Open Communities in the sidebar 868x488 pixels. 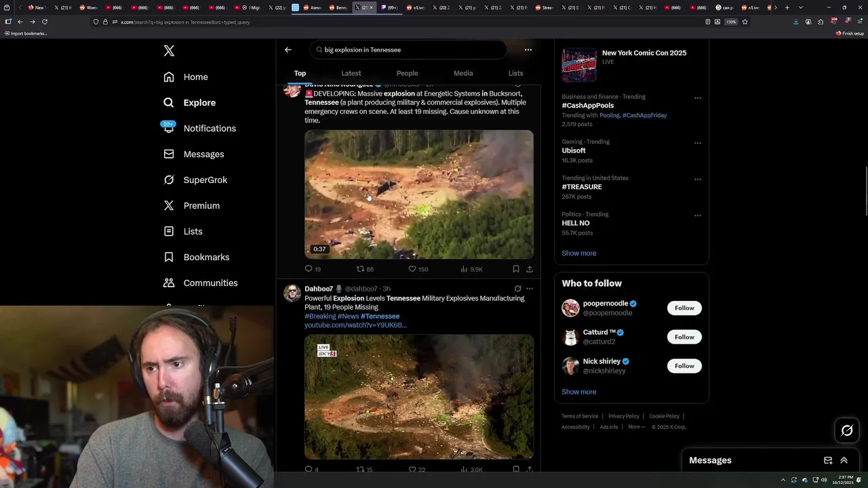pos(201,283)
